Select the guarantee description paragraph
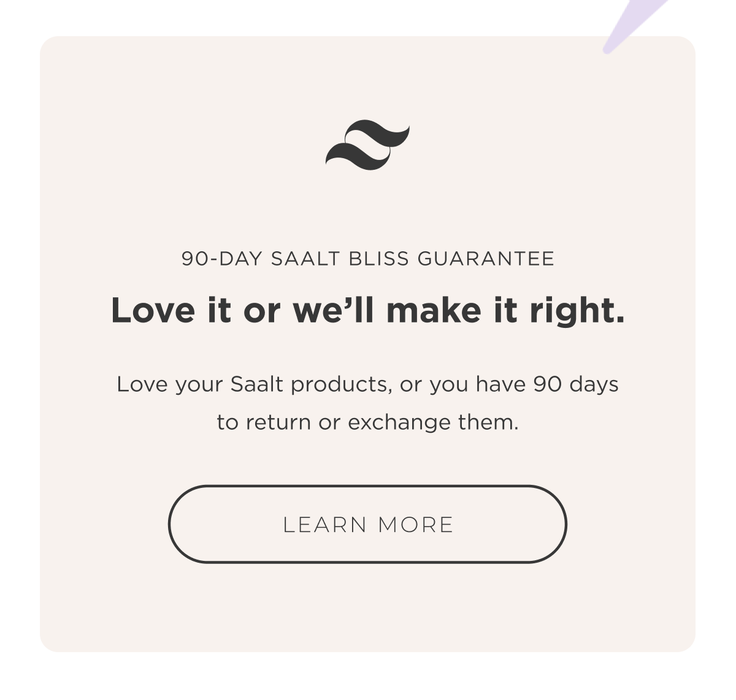736x700 pixels. pyautogui.click(x=368, y=401)
